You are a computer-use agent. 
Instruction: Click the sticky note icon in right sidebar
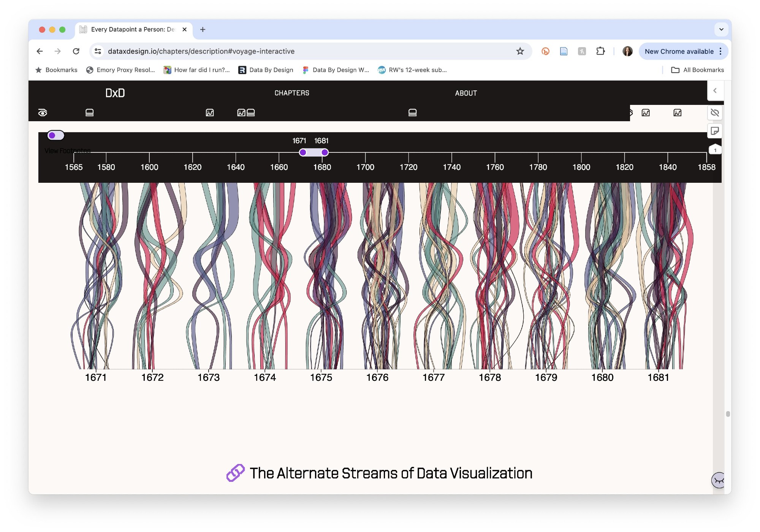(x=714, y=131)
